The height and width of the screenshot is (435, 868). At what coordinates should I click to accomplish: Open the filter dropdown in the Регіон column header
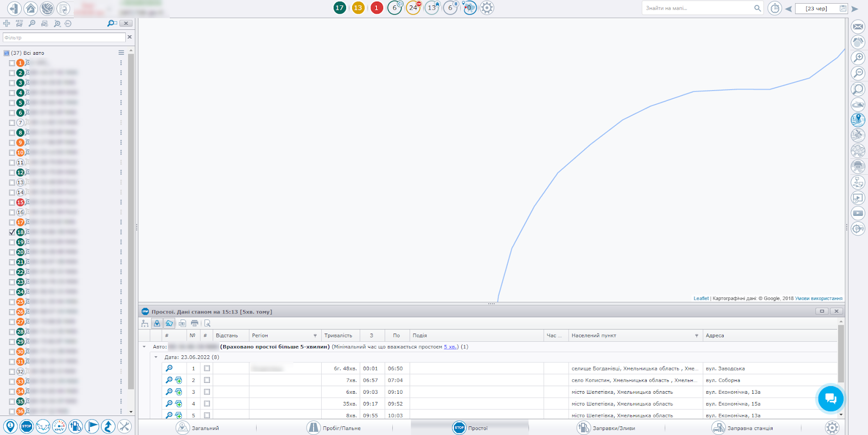click(315, 336)
